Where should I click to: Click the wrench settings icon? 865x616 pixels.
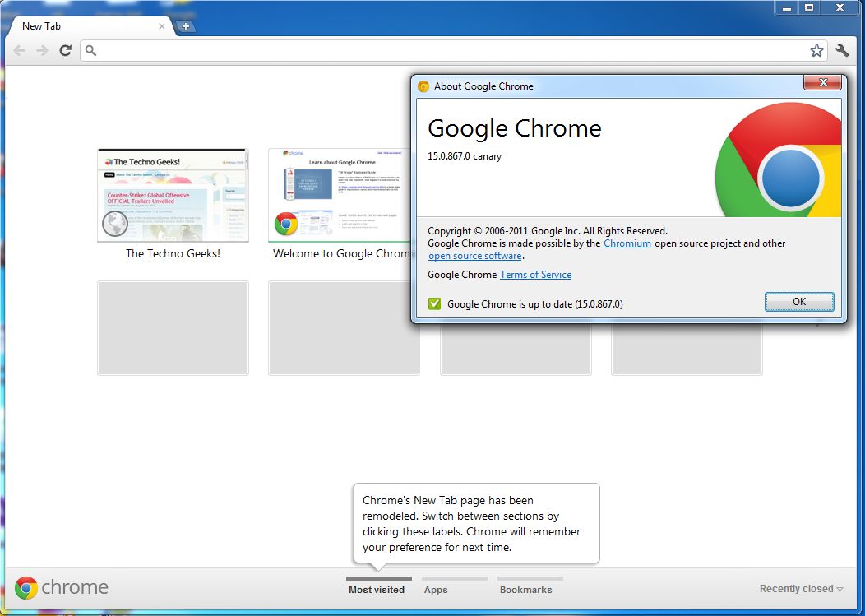click(842, 50)
